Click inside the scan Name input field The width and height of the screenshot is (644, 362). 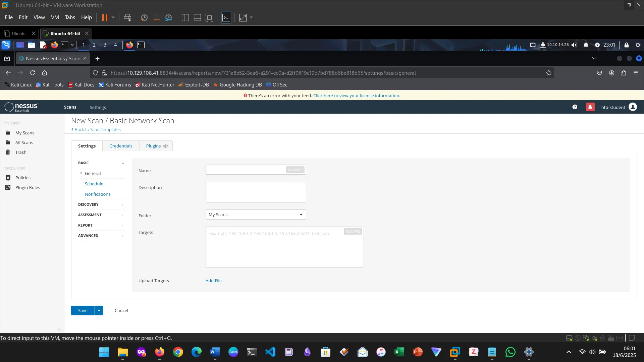(246, 170)
